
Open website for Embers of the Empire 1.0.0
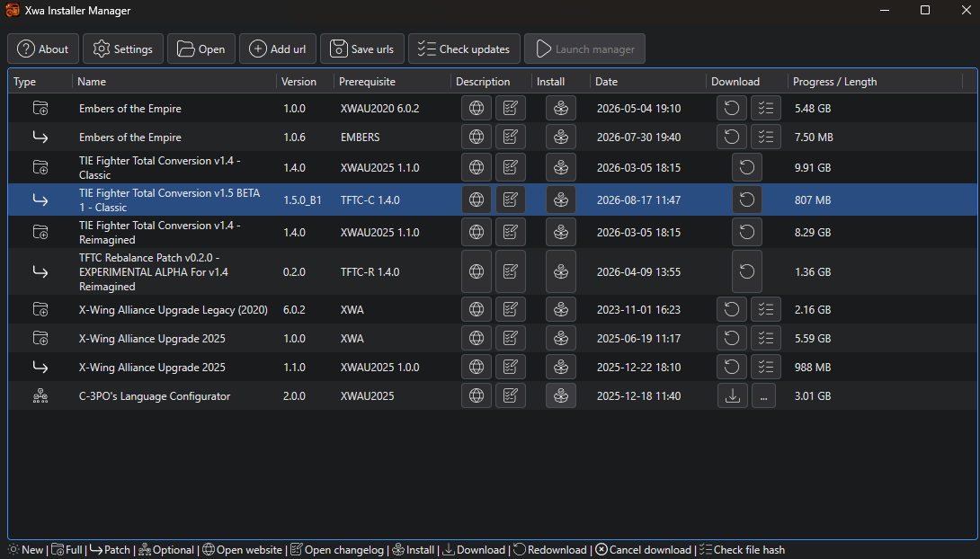(477, 108)
